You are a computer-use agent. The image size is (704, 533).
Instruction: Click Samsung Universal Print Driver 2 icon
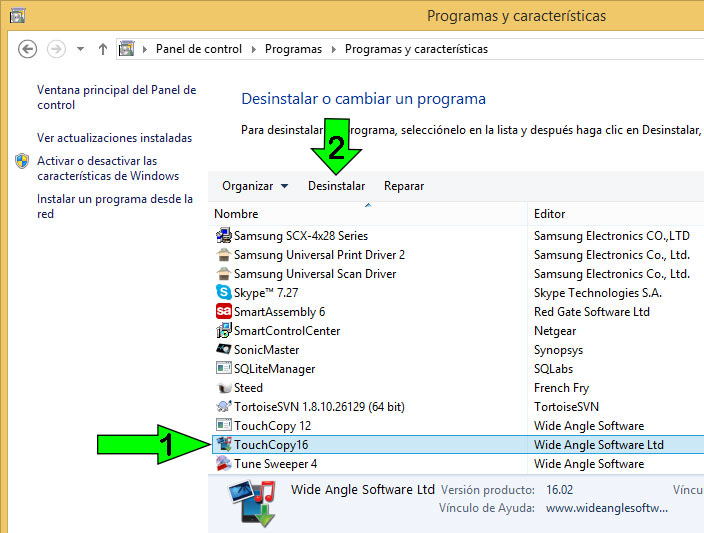(x=224, y=255)
